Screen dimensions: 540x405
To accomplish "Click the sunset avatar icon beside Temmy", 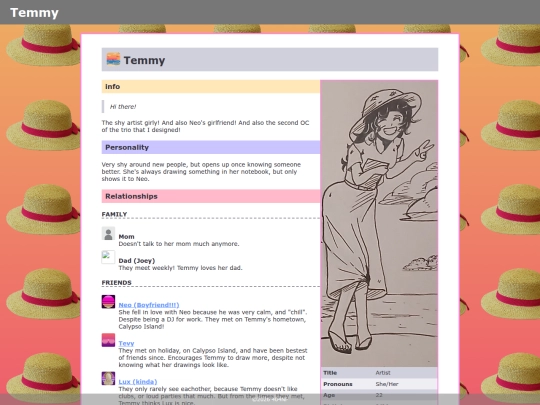I will (x=113, y=59).
